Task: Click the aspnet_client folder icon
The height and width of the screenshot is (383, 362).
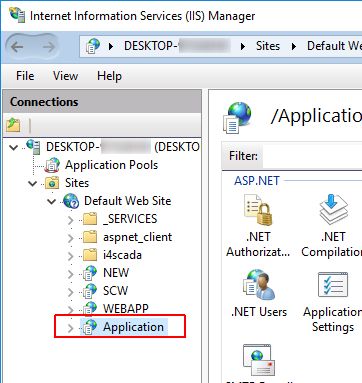Action: coord(90,237)
